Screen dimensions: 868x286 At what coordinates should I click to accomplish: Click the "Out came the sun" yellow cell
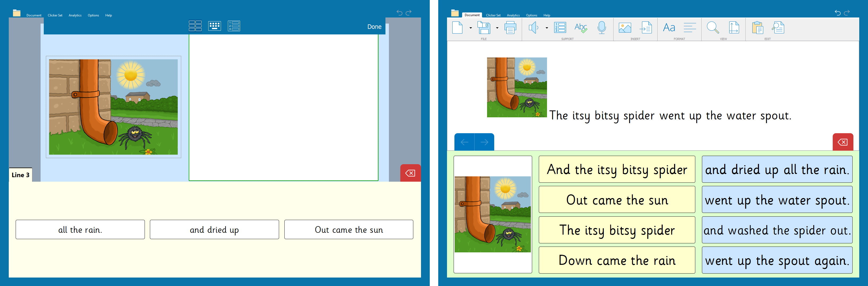(617, 200)
